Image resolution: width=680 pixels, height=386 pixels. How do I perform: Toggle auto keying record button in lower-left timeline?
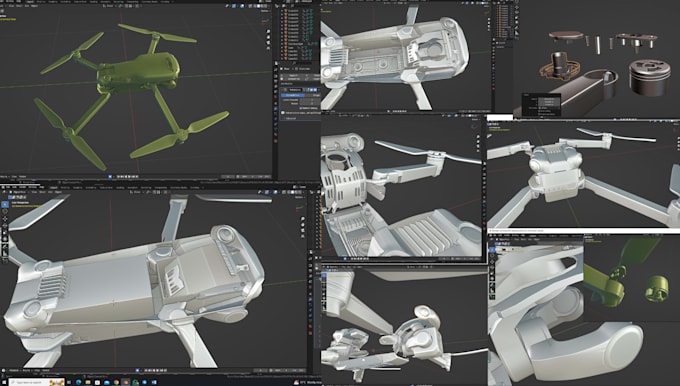pyautogui.click(x=137, y=370)
